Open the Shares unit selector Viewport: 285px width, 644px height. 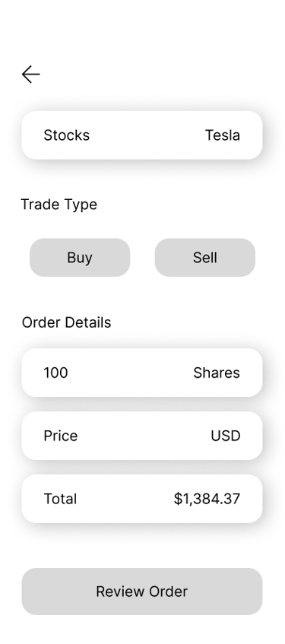(x=217, y=373)
